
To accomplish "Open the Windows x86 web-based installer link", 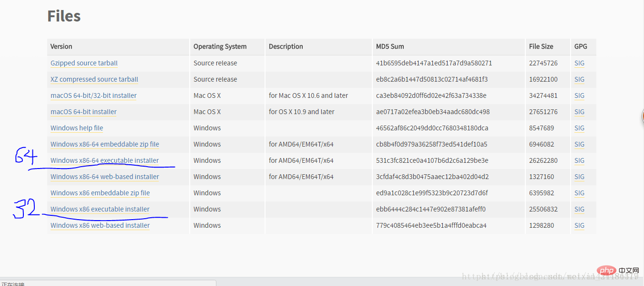I will 100,225.
